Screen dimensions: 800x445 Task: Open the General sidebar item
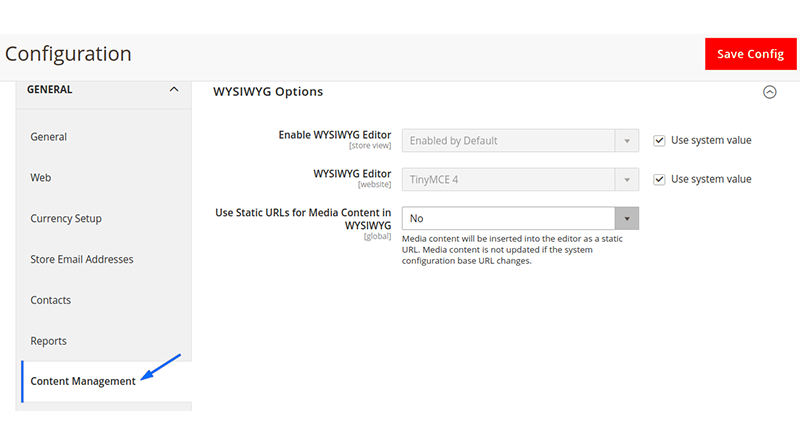point(48,137)
